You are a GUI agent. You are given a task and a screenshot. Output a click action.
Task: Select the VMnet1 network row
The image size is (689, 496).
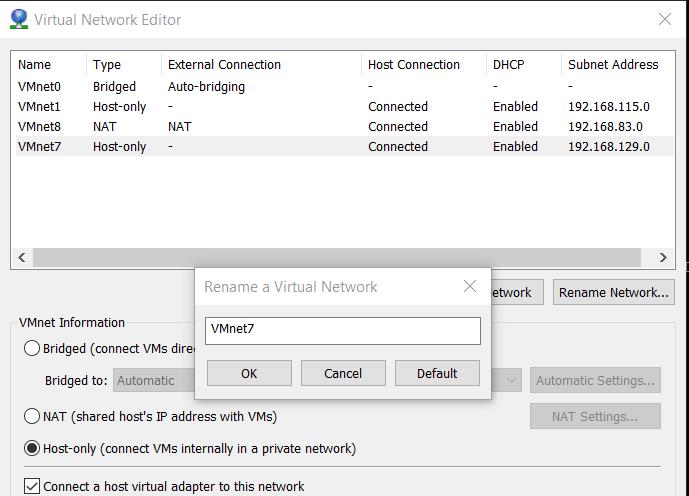tap(343, 106)
